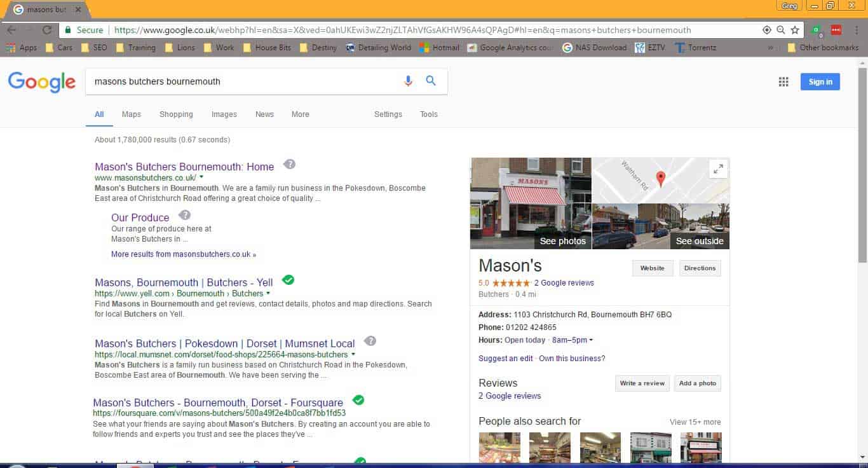Image resolution: width=868 pixels, height=468 pixels.
Task: Switch to the Shopping tab
Action: 176,114
